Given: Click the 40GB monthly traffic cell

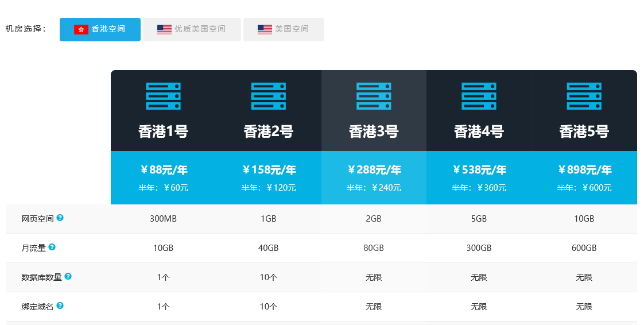Looking at the screenshot, I should [269, 248].
